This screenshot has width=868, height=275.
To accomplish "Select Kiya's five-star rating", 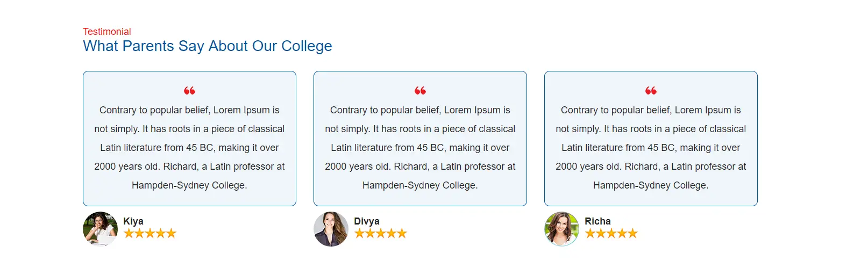I will tap(150, 233).
